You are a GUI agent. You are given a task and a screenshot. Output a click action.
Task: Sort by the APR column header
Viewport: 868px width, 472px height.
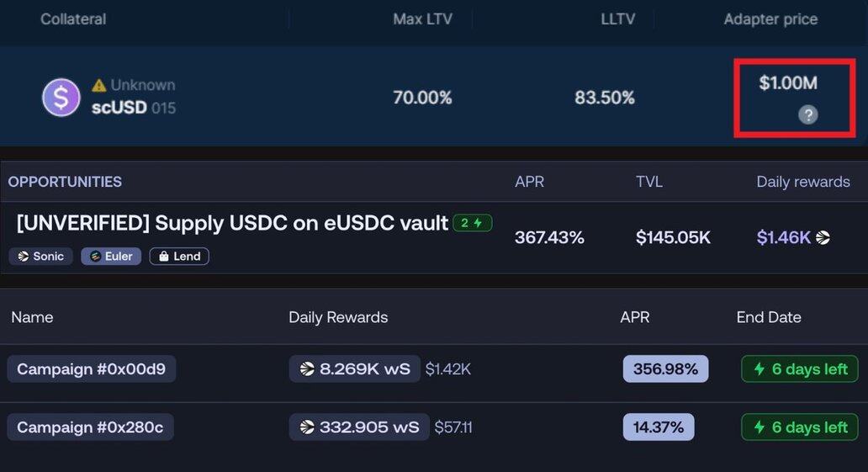click(x=529, y=182)
